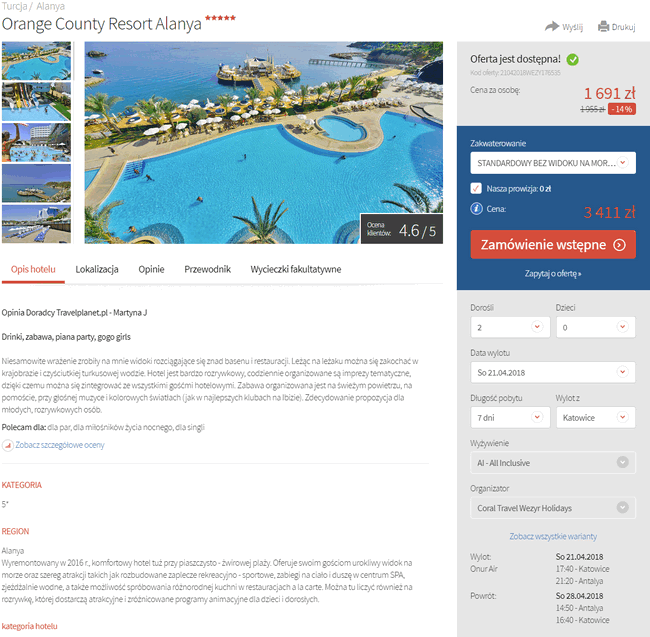Open the Dzieci children dropdown
The width and height of the screenshot is (650, 637).
(x=596, y=327)
